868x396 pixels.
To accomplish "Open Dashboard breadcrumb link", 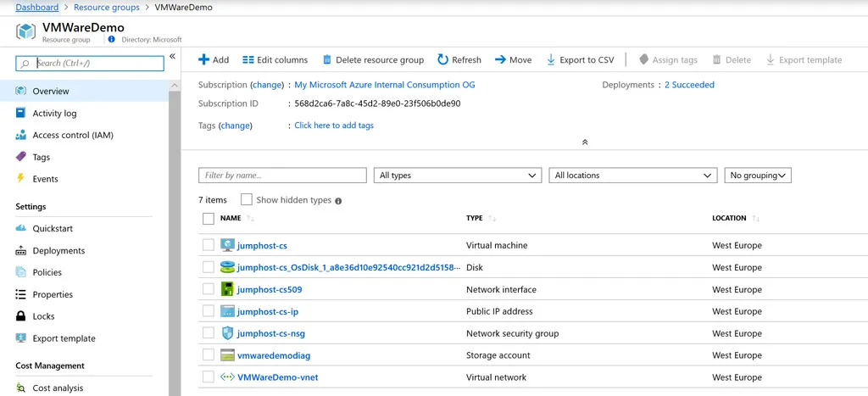I will (37, 7).
